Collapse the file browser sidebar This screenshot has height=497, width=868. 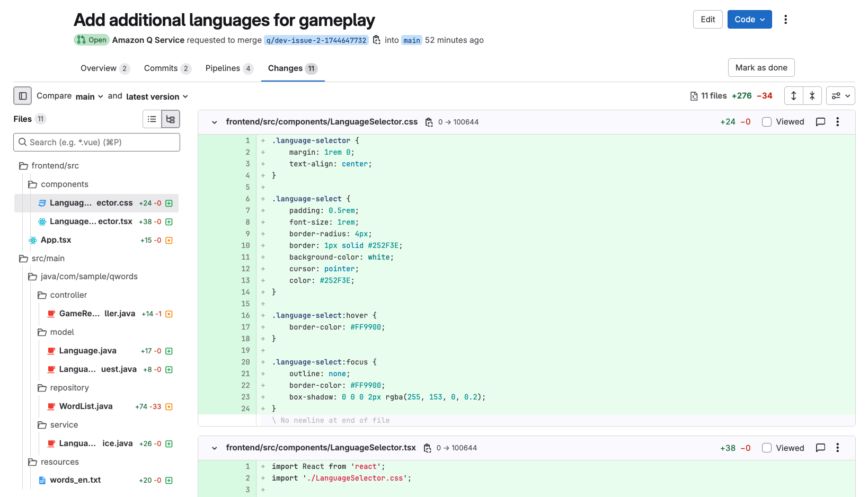point(22,96)
